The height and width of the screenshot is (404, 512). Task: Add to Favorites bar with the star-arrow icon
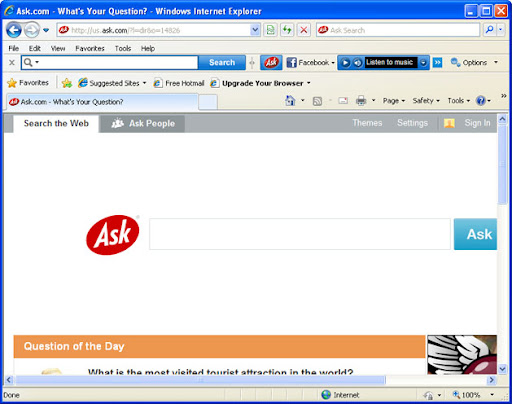point(67,83)
